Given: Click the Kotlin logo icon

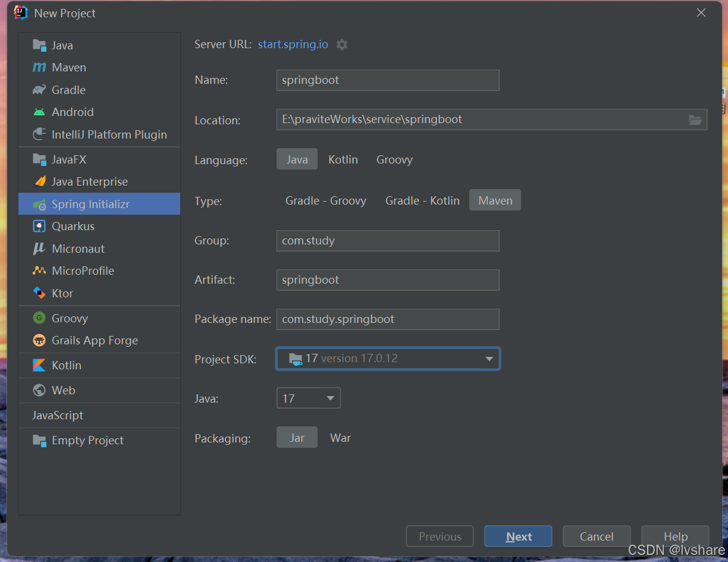Looking at the screenshot, I should click(x=39, y=365).
